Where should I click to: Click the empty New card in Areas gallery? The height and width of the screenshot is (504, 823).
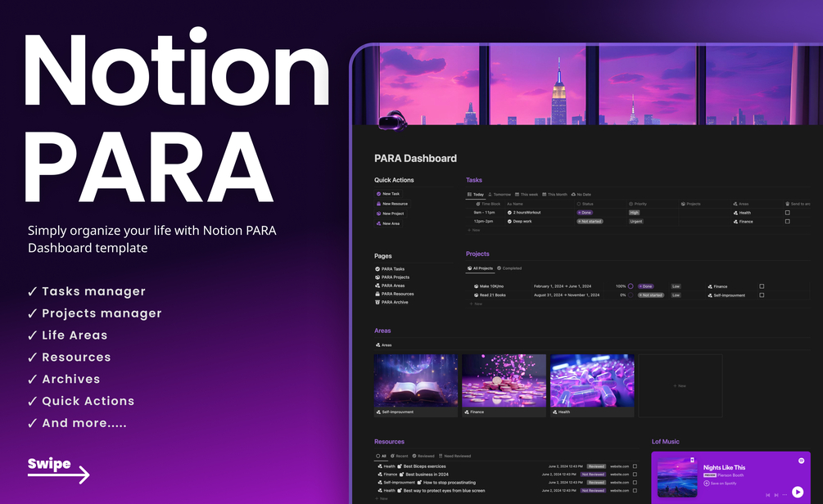tap(681, 386)
